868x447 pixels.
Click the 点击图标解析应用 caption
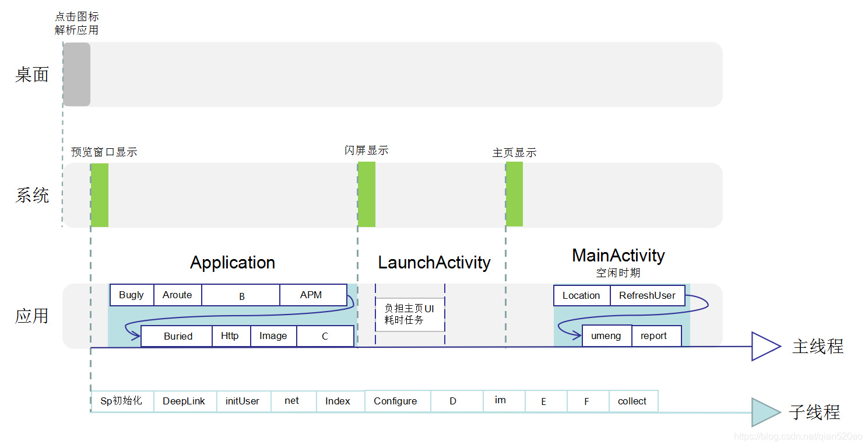[x=77, y=24]
